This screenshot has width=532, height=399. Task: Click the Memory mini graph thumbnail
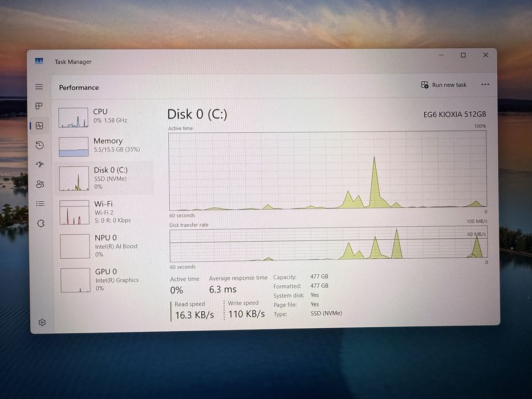click(x=74, y=146)
